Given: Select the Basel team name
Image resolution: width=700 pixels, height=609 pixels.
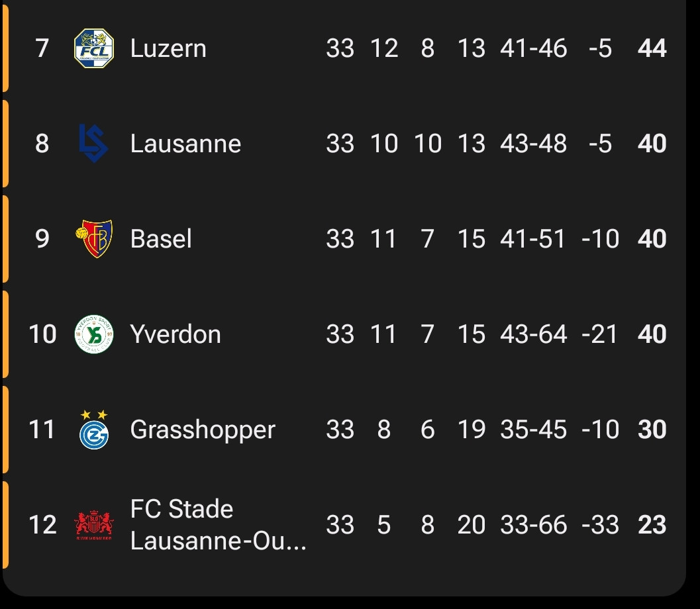Looking at the screenshot, I should [161, 239].
